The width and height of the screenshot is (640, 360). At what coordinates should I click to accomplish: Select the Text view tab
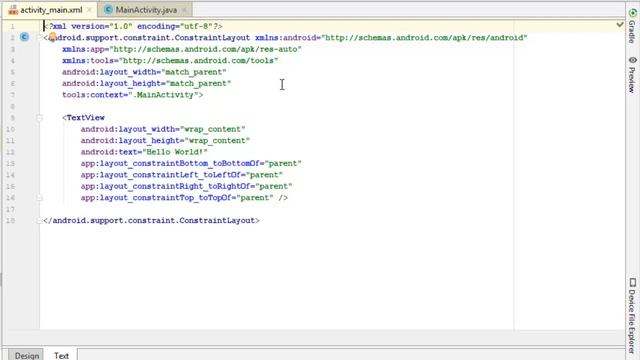pos(61,355)
